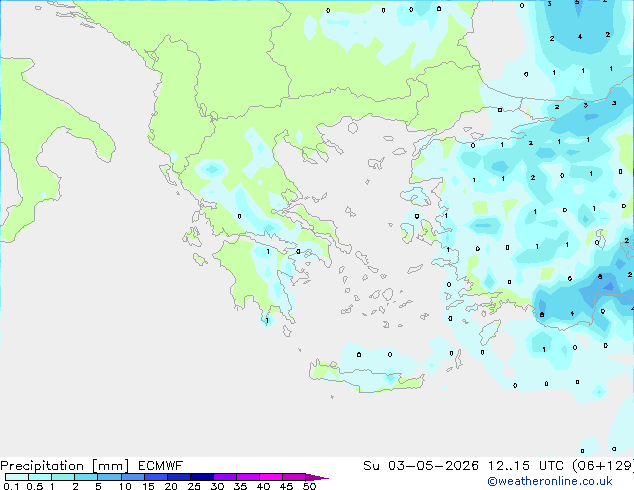The width and height of the screenshot is (634, 490).
Task: Click the '(06+129)' forecast run text
Action: pos(603,466)
